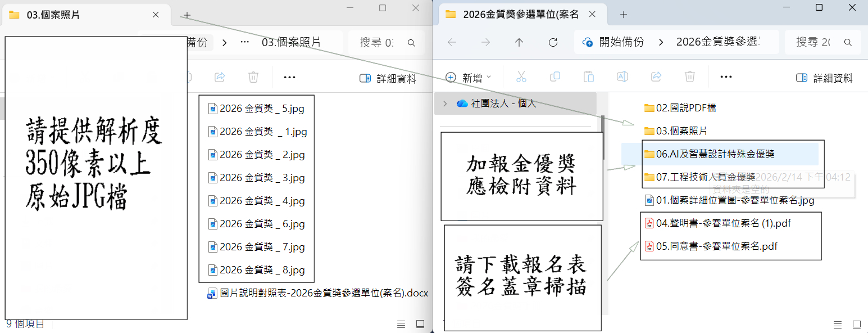Refresh the 2026金質獎參選 folder view
Screen dimensions: 868x333
point(553,42)
